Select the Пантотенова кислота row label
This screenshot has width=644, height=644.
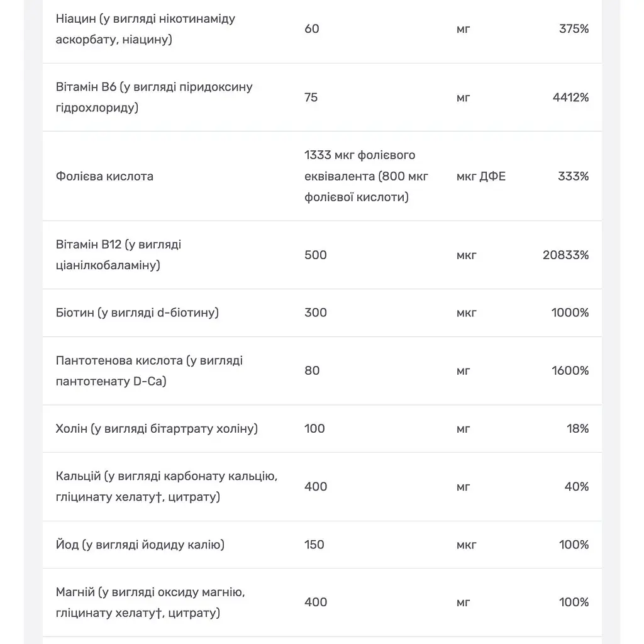(149, 371)
